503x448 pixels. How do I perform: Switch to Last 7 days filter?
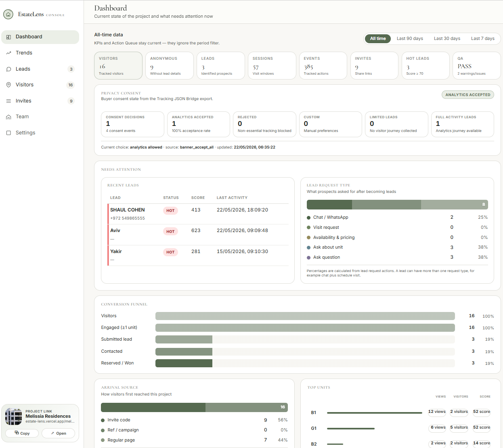point(483,38)
